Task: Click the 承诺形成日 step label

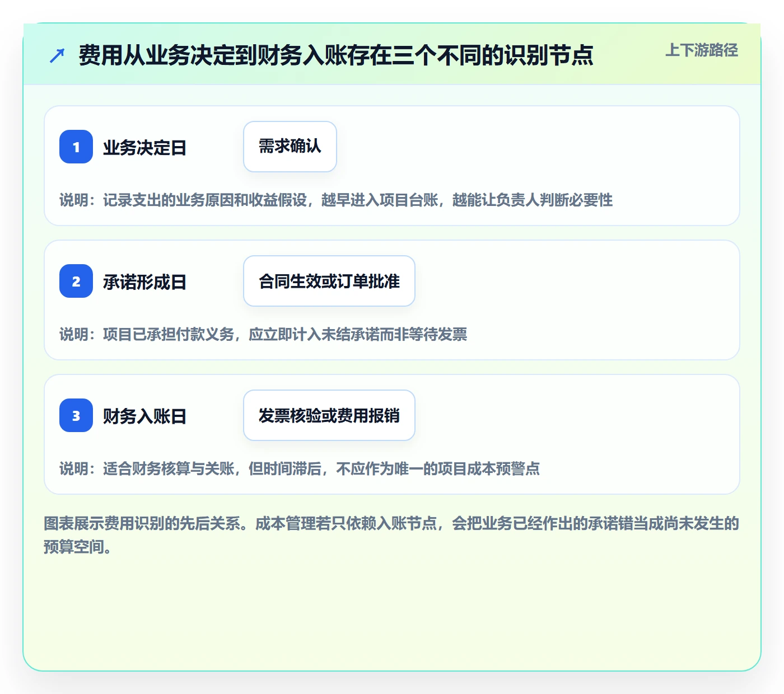Action: 144,282
